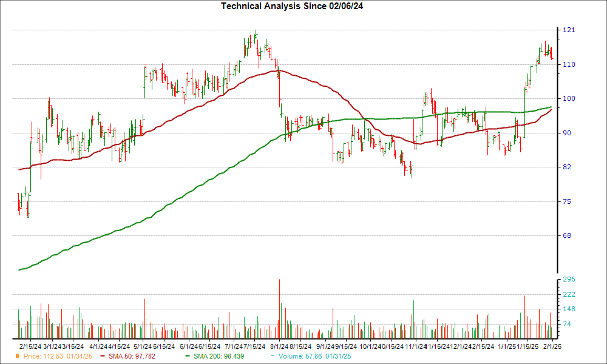Select the 121 price axis label
The width and height of the screenshot is (607, 364).
[569, 30]
